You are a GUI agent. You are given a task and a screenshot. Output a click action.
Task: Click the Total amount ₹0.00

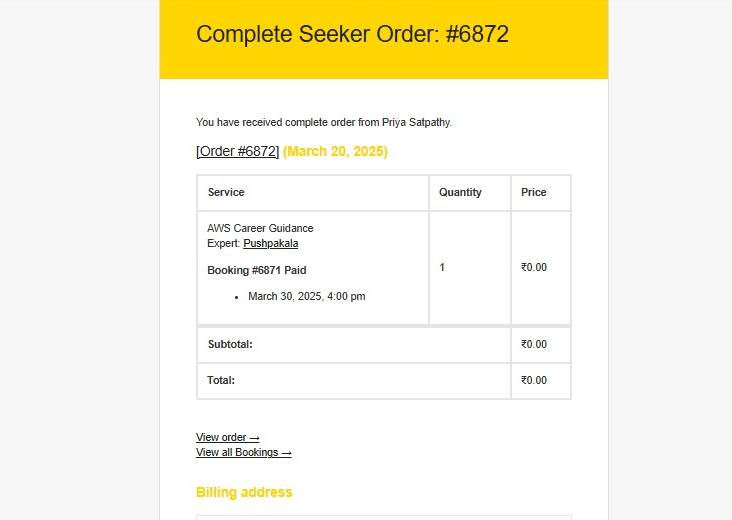pos(534,380)
